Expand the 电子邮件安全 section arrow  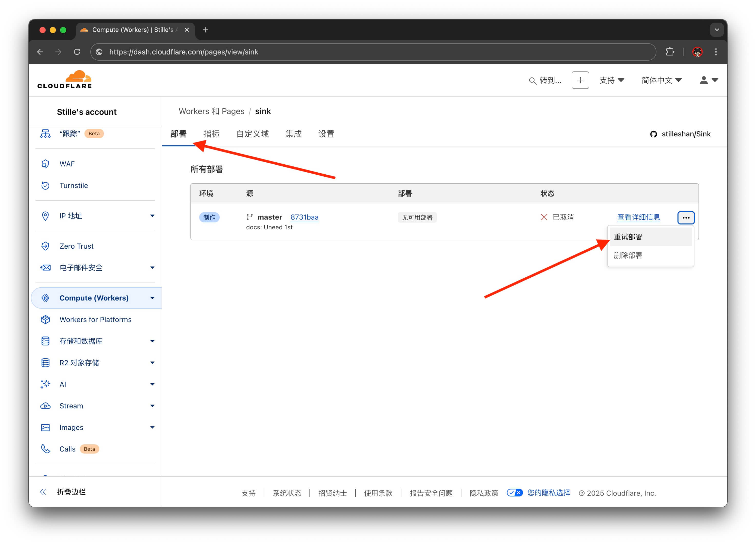click(x=152, y=268)
